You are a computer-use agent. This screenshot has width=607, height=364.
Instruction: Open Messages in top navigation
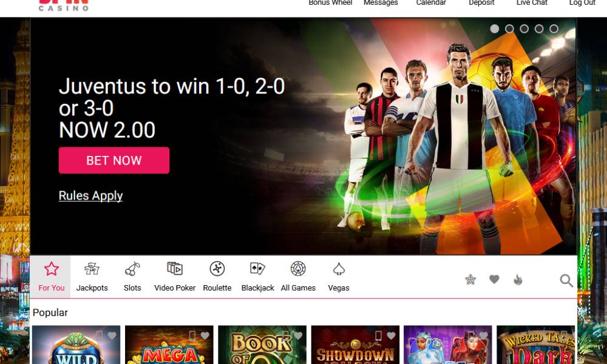click(381, 3)
